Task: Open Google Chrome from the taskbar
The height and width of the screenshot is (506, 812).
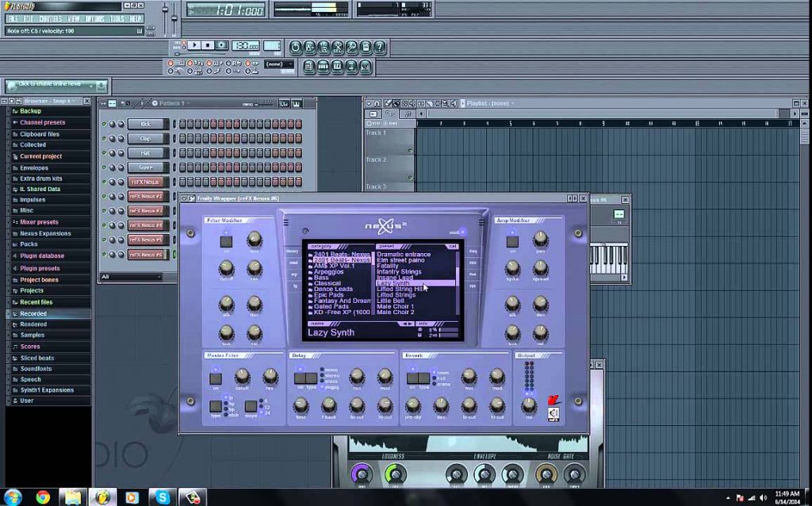Action: [43, 497]
